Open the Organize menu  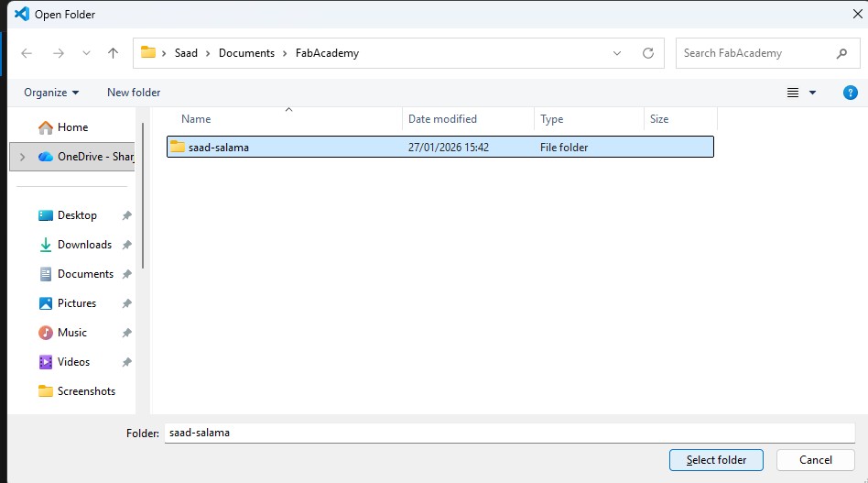pyautogui.click(x=51, y=93)
